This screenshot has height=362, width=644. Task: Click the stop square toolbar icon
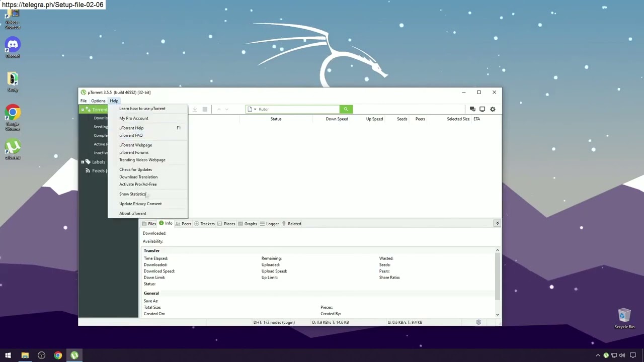tap(205, 109)
